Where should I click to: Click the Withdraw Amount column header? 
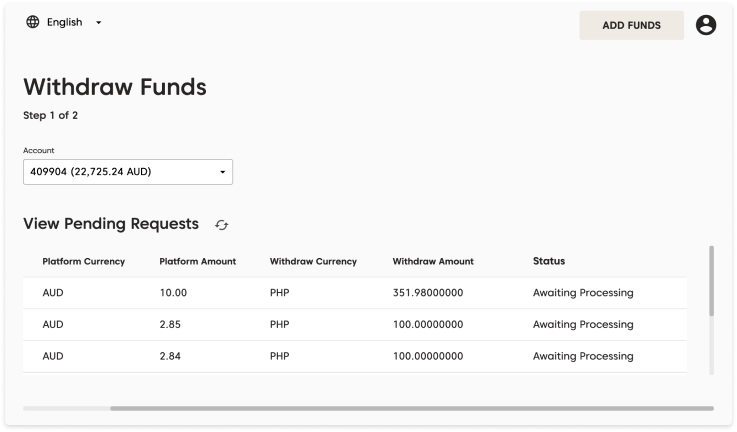[433, 262]
